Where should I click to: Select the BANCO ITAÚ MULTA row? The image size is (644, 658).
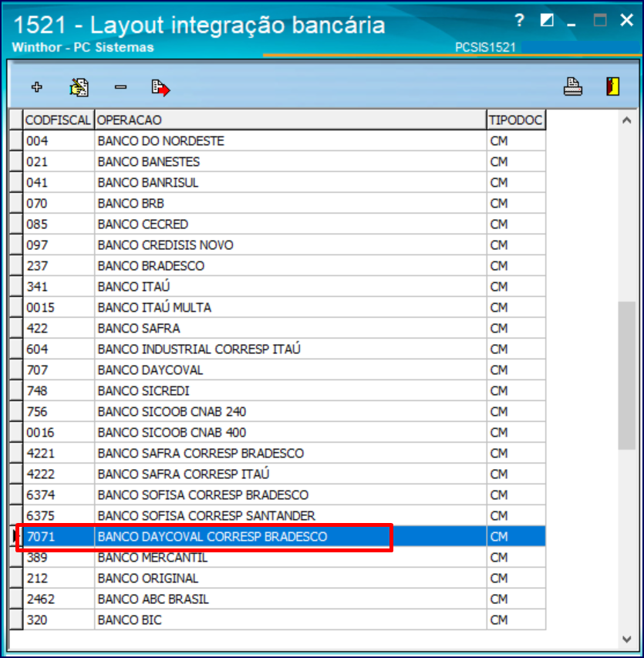(x=278, y=307)
